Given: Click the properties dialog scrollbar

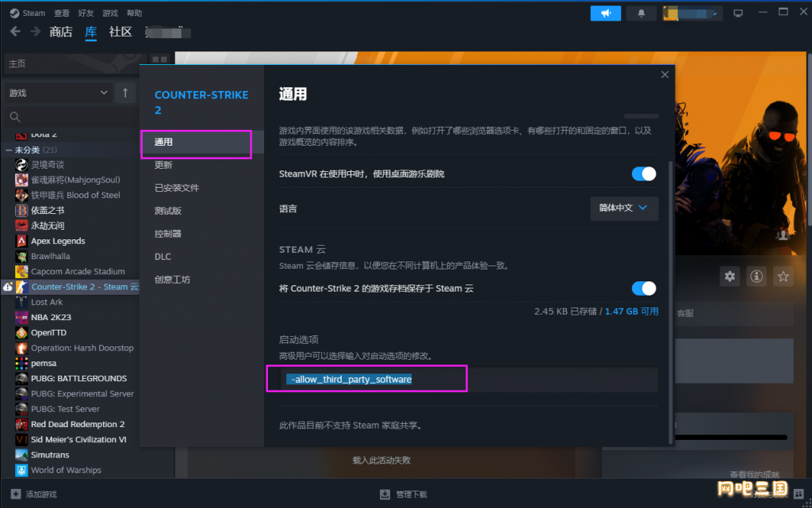Looking at the screenshot, I should point(671,303).
